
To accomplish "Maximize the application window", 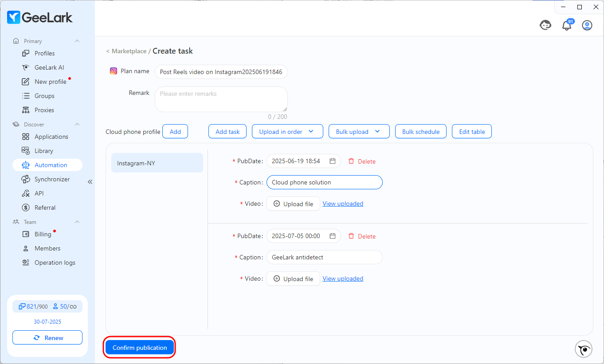I will [579, 7].
